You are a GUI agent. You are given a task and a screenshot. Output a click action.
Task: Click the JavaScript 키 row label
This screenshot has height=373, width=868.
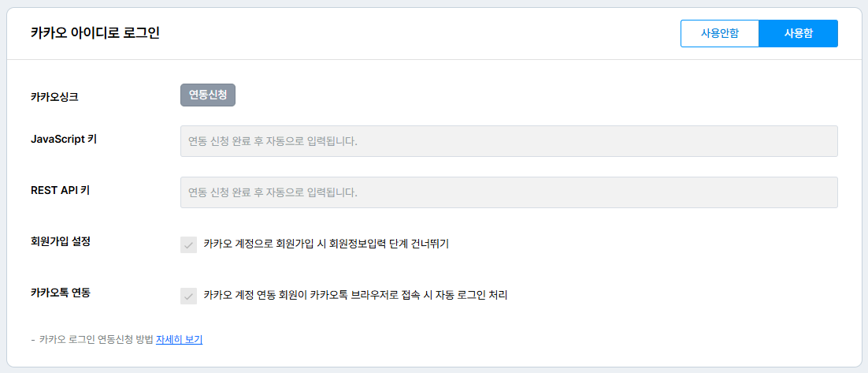pos(64,139)
